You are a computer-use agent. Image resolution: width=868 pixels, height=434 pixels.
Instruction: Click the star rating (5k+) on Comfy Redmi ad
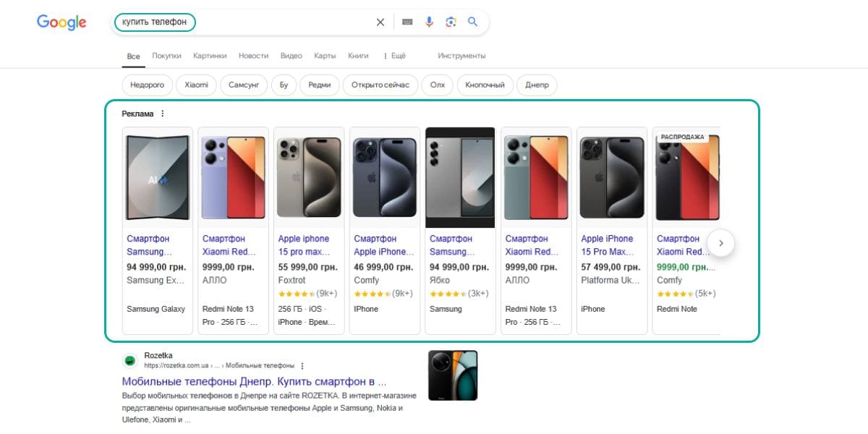point(686,294)
